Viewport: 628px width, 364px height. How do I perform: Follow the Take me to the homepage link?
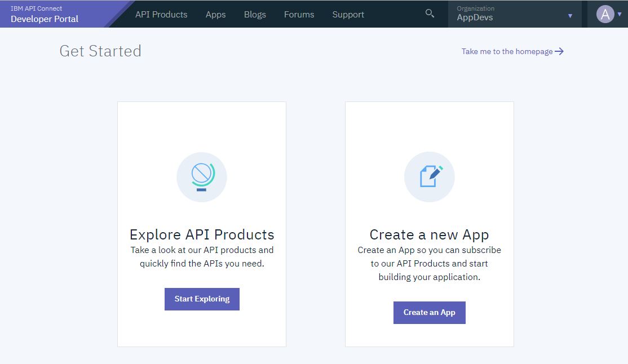[x=507, y=51]
